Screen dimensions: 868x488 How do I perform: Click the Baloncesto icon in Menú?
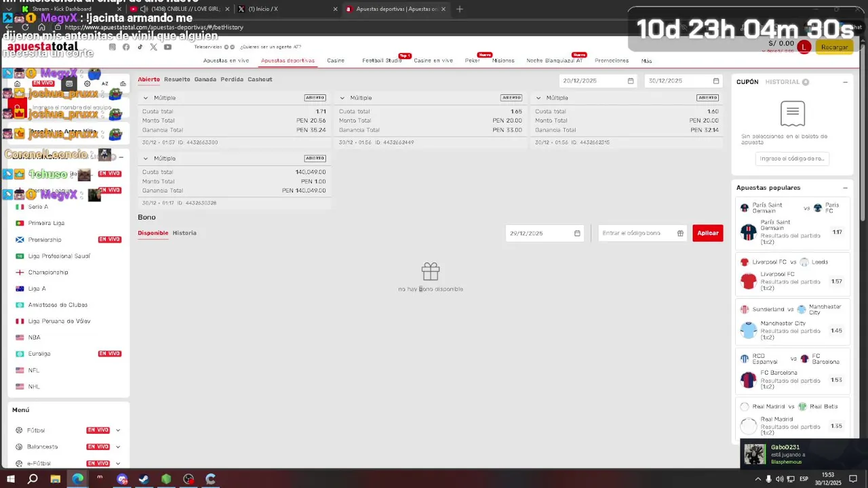pos(20,447)
